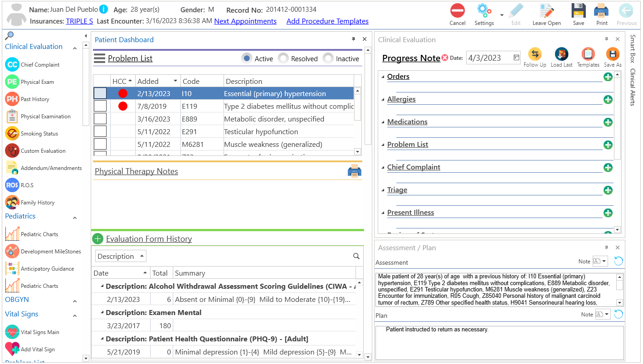
Task: Open Custom Evaluation stethoscope icon
Action: coord(12,150)
